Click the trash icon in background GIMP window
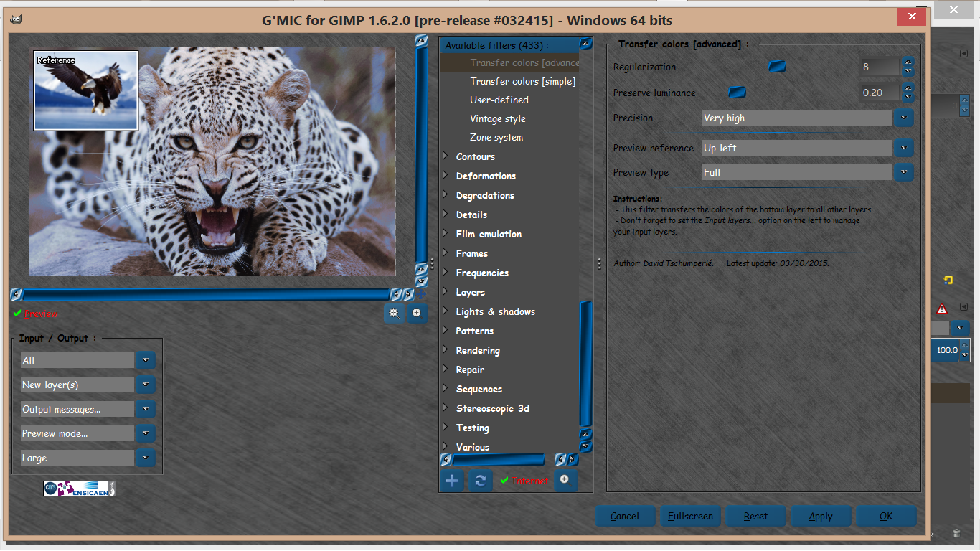The height and width of the screenshot is (551, 980). click(956, 534)
